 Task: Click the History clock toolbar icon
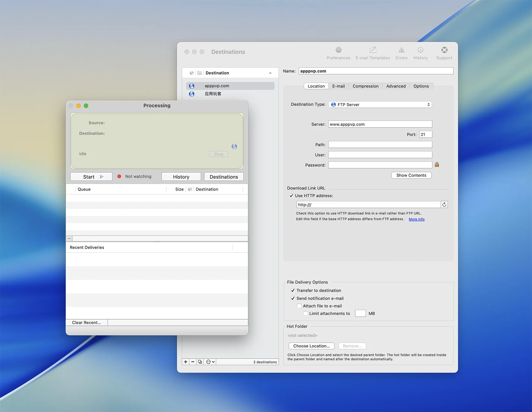pos(420,50)
